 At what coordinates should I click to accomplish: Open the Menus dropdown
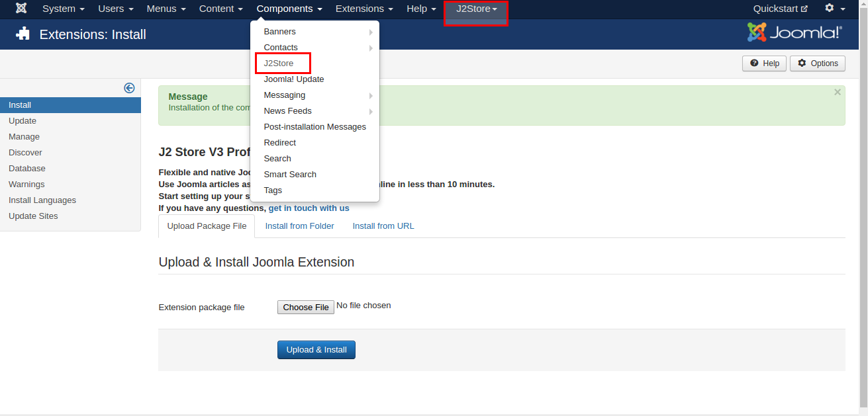pos(166,9)
